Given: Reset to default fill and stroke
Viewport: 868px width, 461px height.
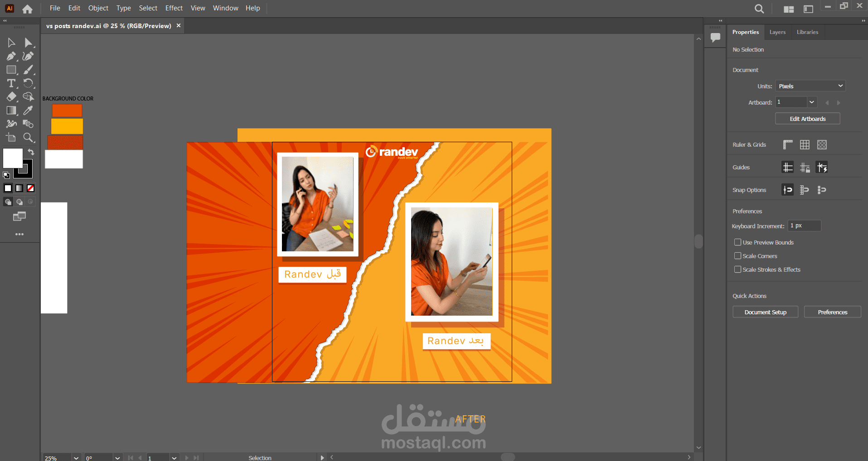Looking at the screenshot, I should pos(6,175).
